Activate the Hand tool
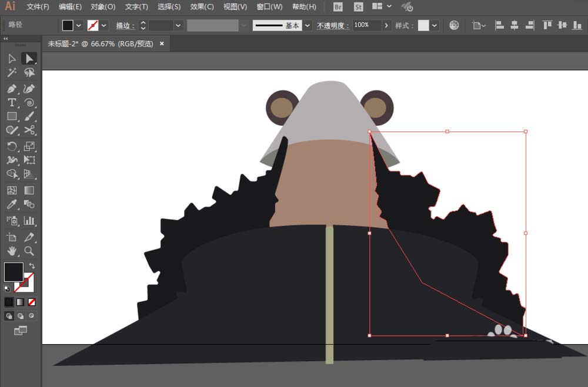 (x=12, y=251)
